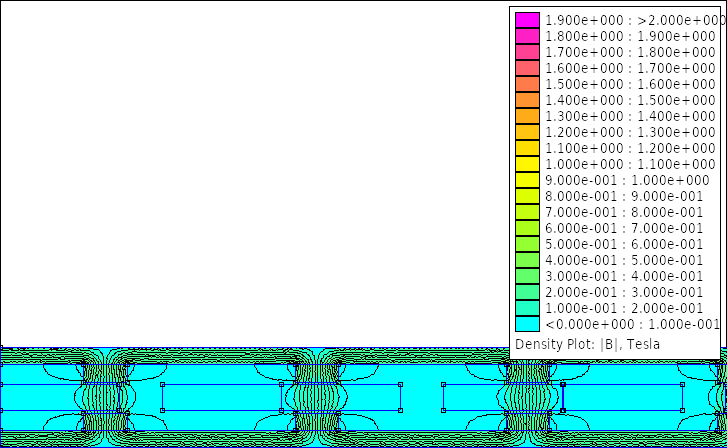Select the swatch next to 1.600e+000 : 1.700e+000
Viewport: 727px width, 448px height.
[x=527, y=68]
